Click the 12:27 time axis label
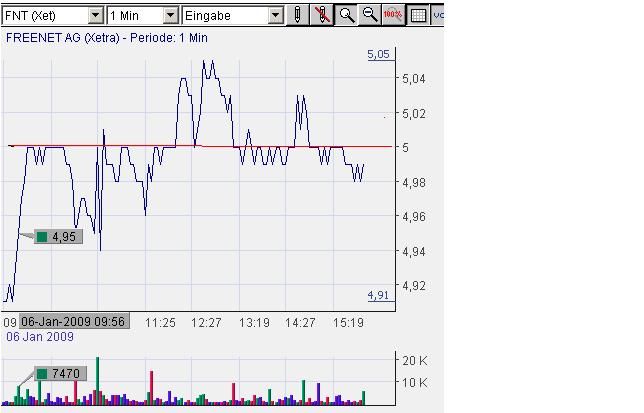Screen dimensions: 644x413 [206, 323]
